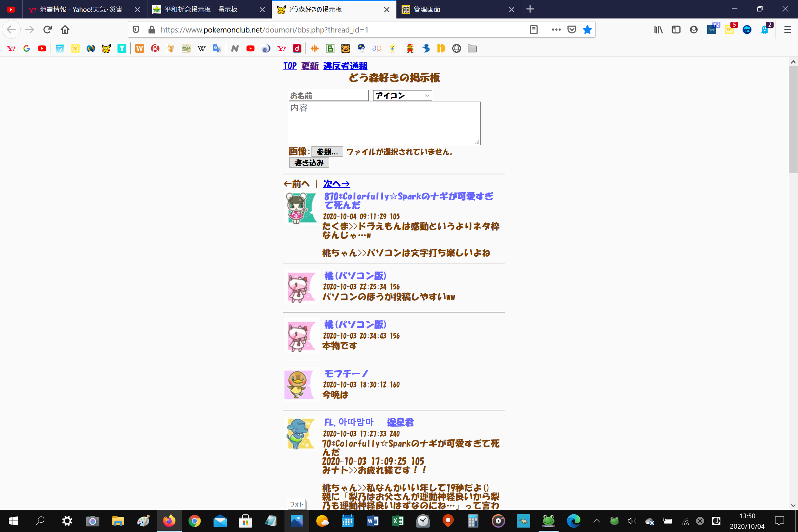Click the duck avatar of モフチーノ post
The image size is (798, 532).
(x=299, y=385)
